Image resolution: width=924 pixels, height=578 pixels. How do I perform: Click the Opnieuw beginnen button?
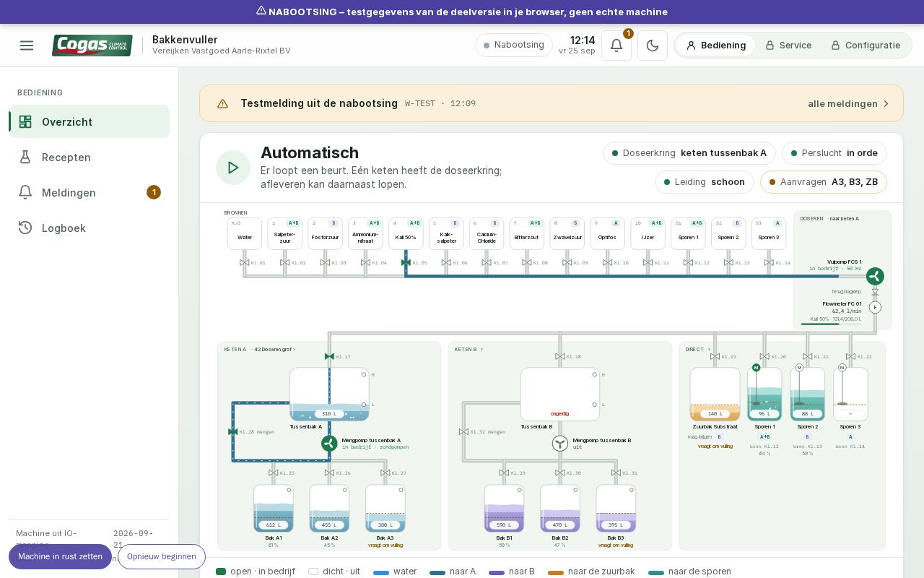[162, 556]
